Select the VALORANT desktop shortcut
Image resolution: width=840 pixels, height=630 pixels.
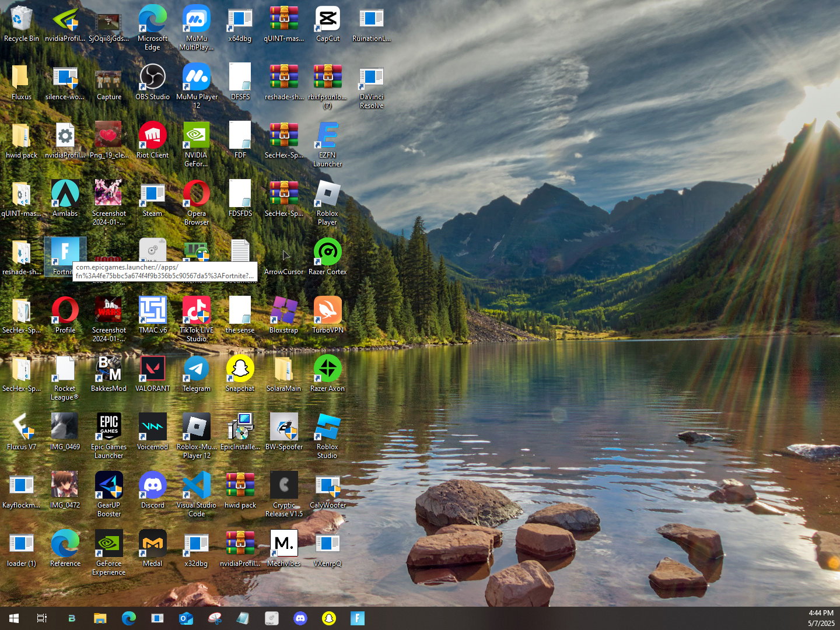(152, 373)
